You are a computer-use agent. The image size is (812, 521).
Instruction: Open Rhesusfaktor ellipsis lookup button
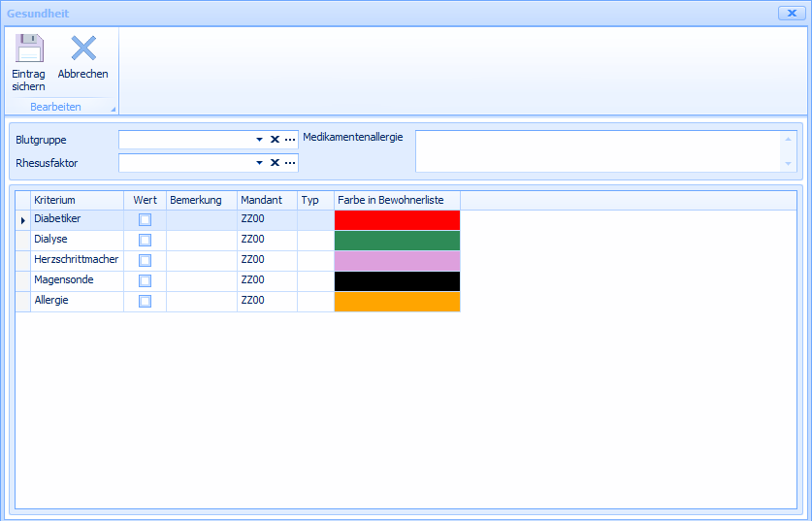(x=290, y=163)
